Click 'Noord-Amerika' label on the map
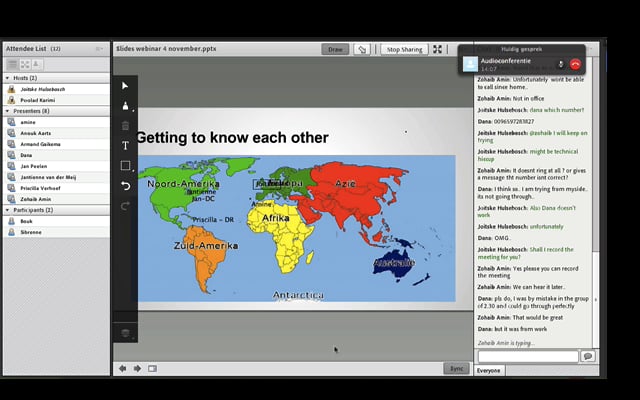640x400 pixels. tap(183, 184)
